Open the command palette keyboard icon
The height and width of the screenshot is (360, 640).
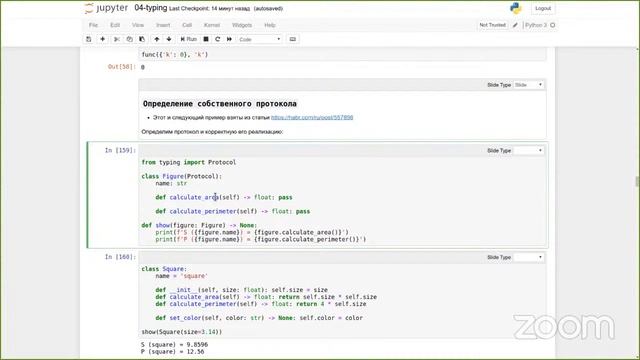(x=293, y=39)
